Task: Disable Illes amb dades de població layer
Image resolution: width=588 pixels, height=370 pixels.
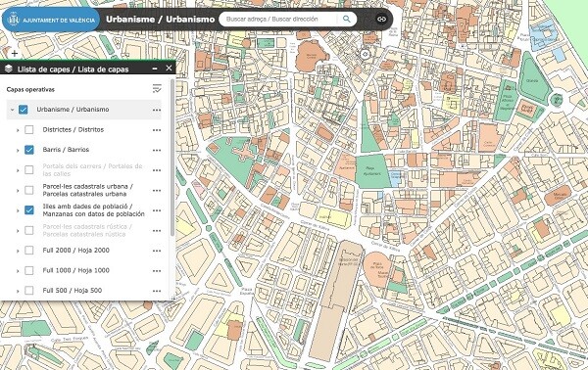Action: coord(28,210)
